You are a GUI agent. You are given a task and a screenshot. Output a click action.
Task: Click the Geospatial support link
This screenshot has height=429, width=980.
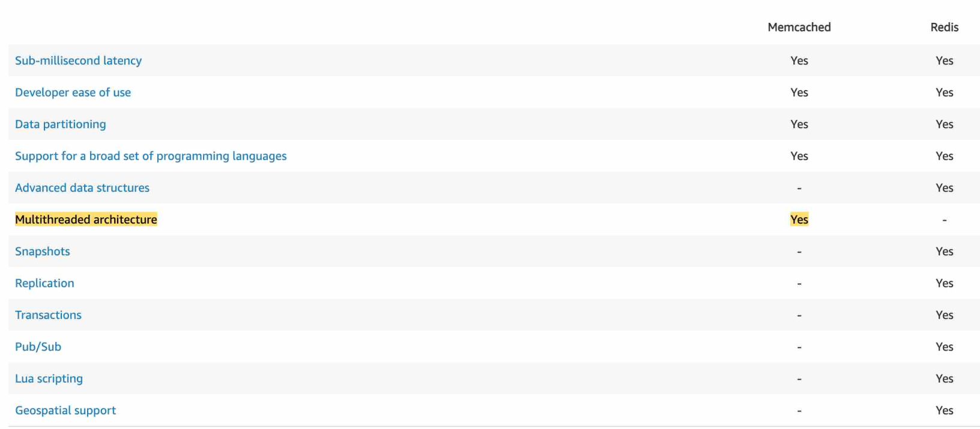(65, 410)
